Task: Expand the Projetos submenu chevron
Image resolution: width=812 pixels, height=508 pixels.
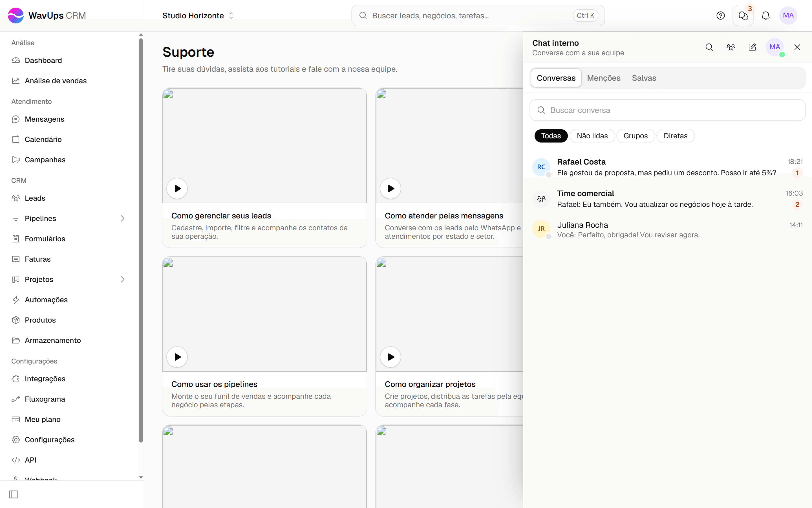Action: [x=122, y=279]
